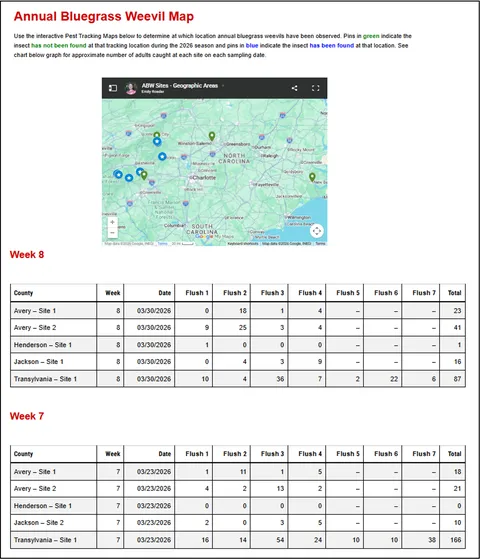The image size is (480, 559).
Task: Select the blue star pin west of the I-40 shield
Action: [x=162, y=156]
